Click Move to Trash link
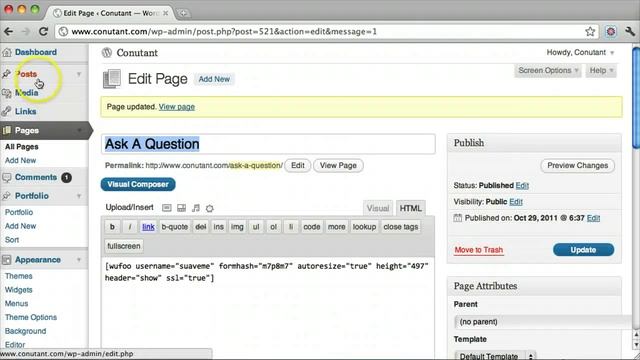Viewport: 640px width, 360px height. click(479, 250)
